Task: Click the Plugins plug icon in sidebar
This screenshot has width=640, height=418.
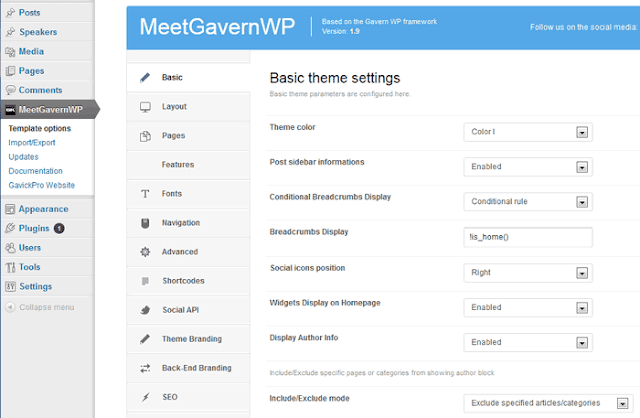Action: click(x=9, y=228)
